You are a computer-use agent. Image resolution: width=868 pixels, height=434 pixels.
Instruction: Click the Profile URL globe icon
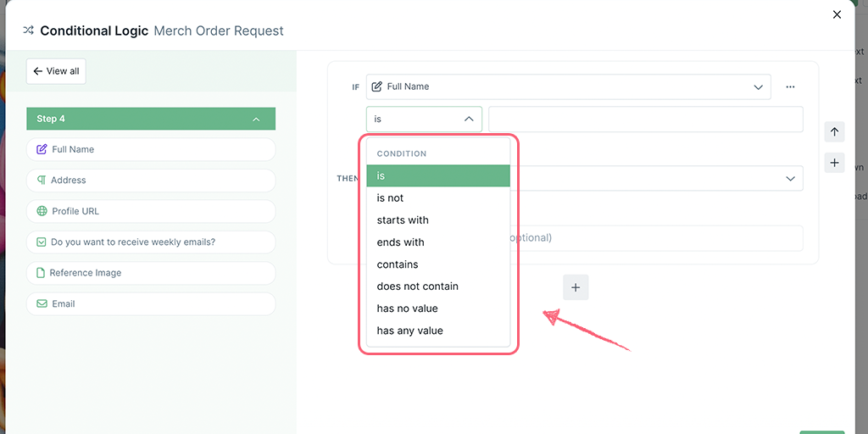point(42,211)
